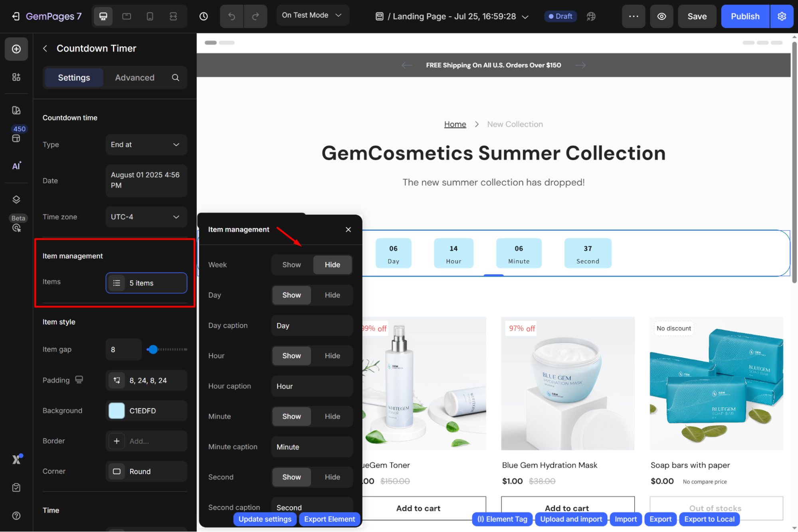Open the C1EDFD background color swatch

pos(117,411)
